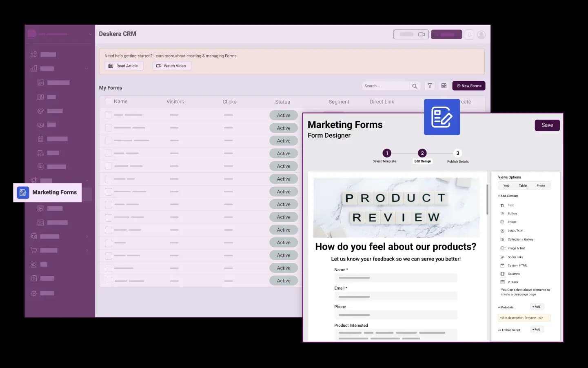Add a Custom HTML element
Screen dimensions: 588x368
click(x=517, y=265)
